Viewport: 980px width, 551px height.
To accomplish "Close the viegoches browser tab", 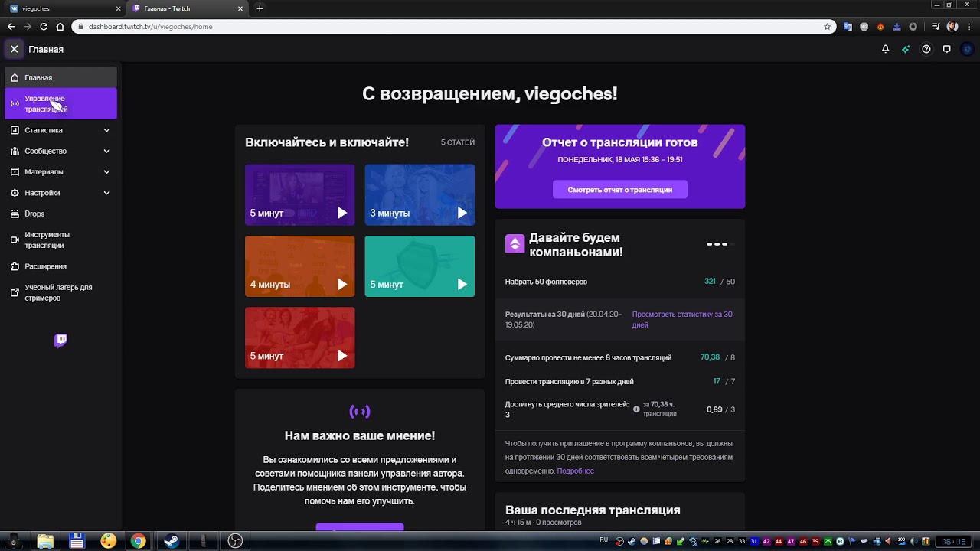I will pyautogui.click(x=117, y=8).
